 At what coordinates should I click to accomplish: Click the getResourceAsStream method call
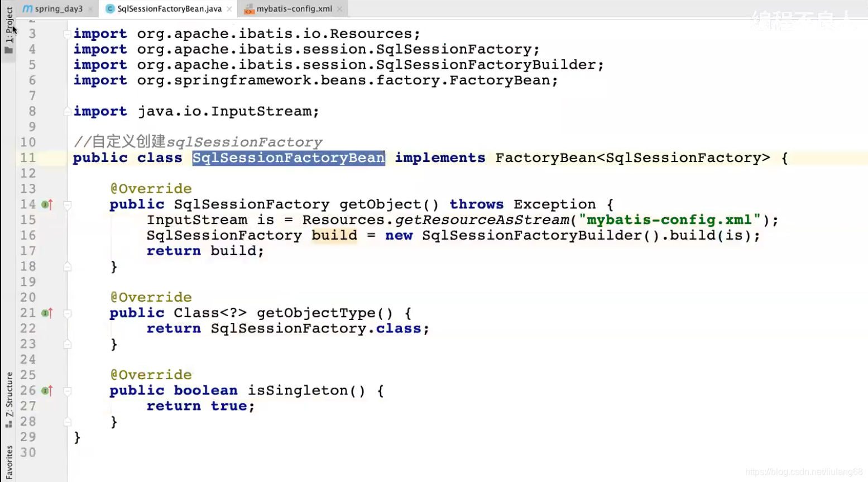pos(482,220)
